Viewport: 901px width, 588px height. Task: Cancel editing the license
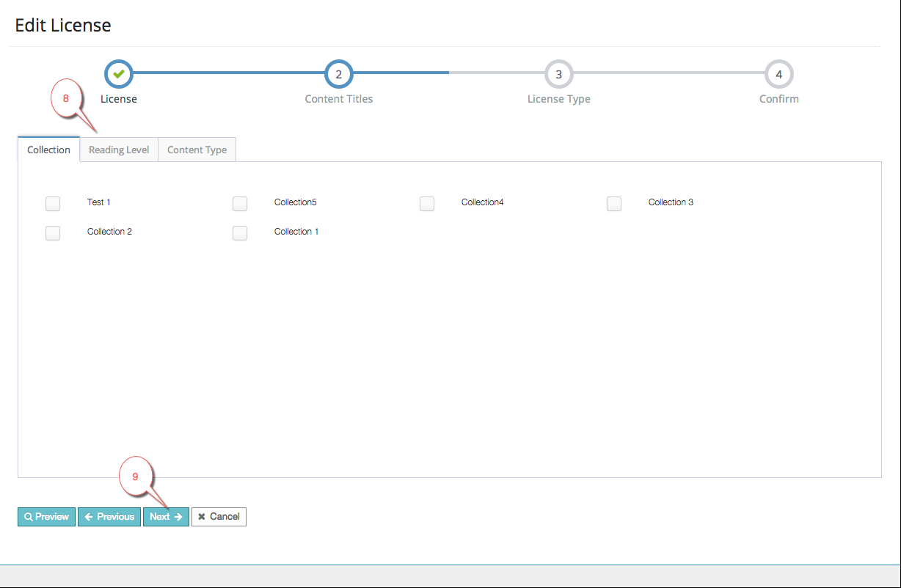point(219,517)
